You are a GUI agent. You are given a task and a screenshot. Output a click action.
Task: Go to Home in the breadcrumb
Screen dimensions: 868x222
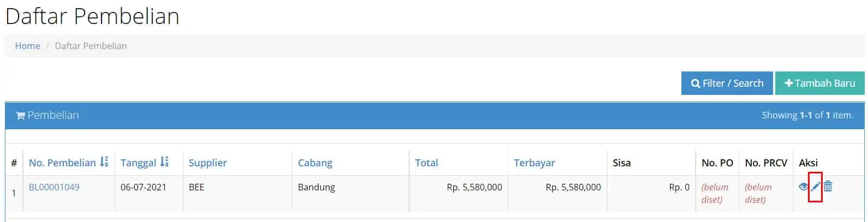pyautogui.click(x=27, y=46)
